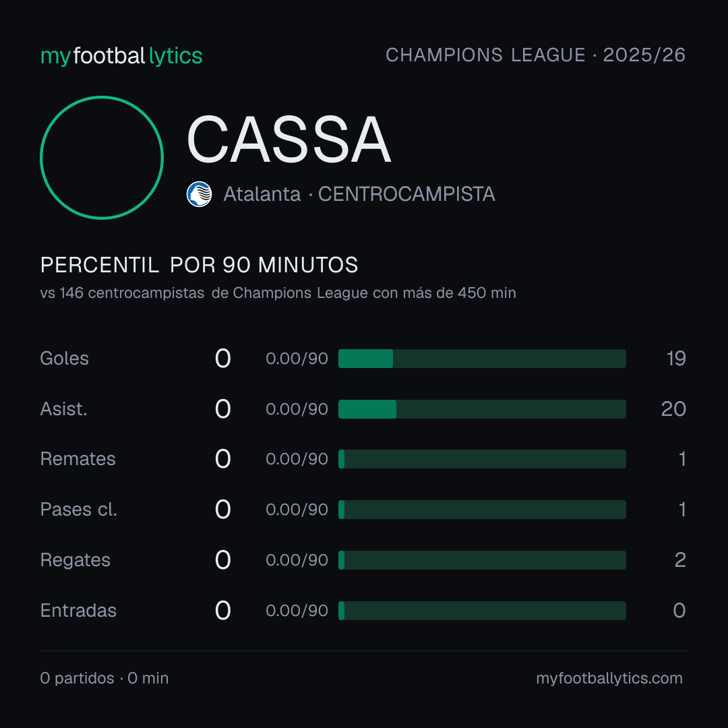Visit the myfootballytics.com footer link
Viewport: 728px width, 728px height.
click(609, 678)
